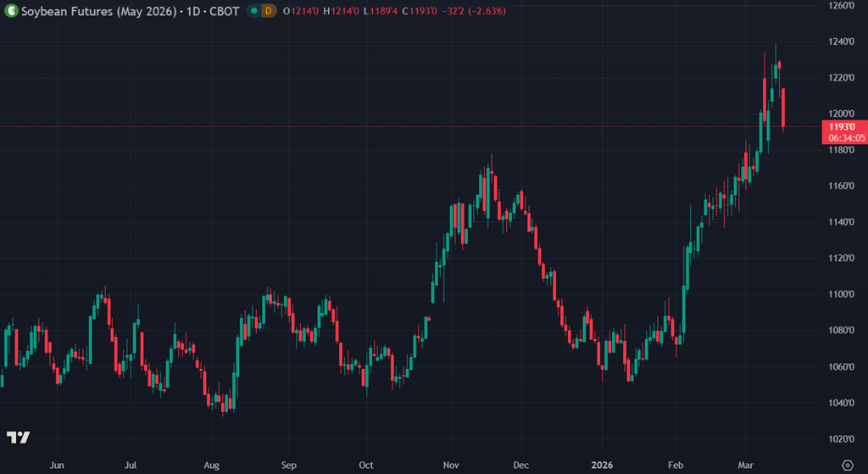This screenshot has width=868, height=474.
Task: Click the 1100'0 label on the price axis
Action: (x=841, y=294)
